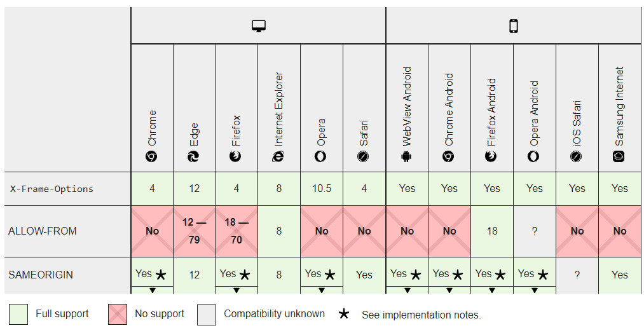Expand SAMEORIGIN notes under desktop Opera
The height and width of the screenshot is (335, 644).
(x=322, y=290)
